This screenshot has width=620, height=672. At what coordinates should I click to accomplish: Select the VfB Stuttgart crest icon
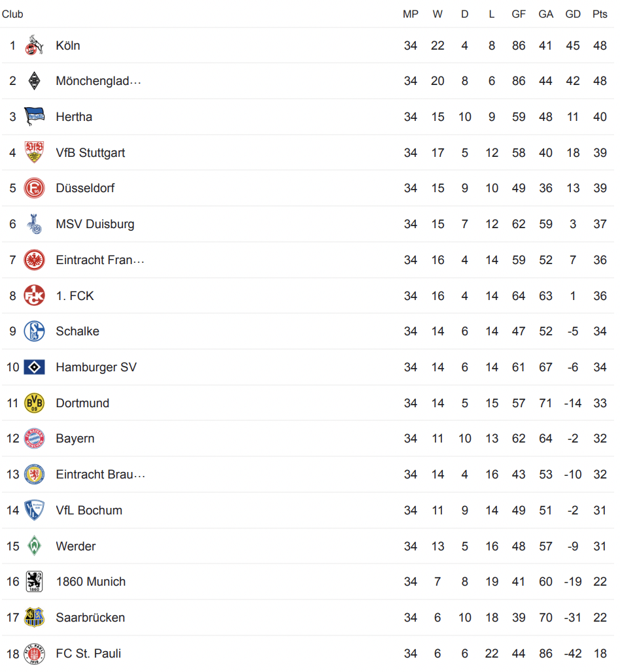[x=34, y=152]
